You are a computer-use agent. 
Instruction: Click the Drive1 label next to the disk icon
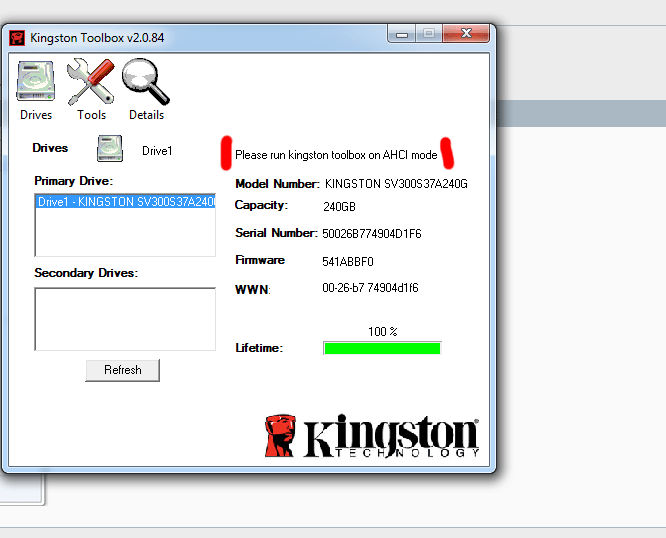point(157,151)
